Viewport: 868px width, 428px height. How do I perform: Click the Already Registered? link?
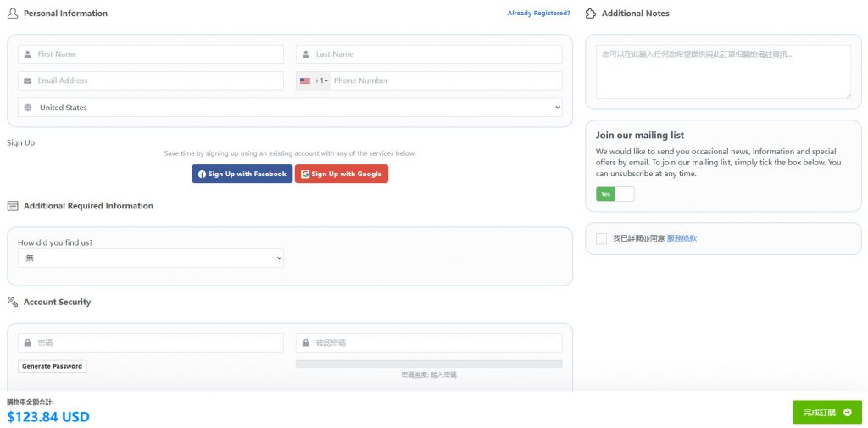(x=538, y=14)
